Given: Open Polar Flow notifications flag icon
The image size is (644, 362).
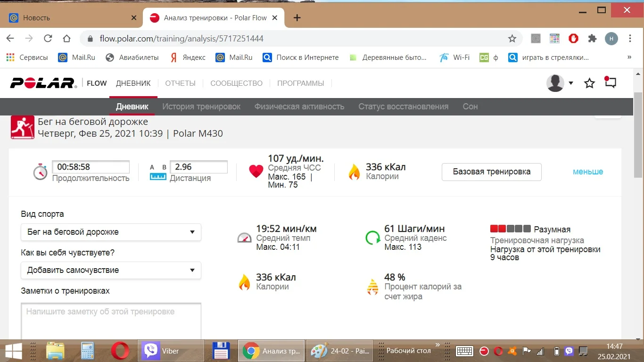Looking at the screenshot, I should click(610, 83).
